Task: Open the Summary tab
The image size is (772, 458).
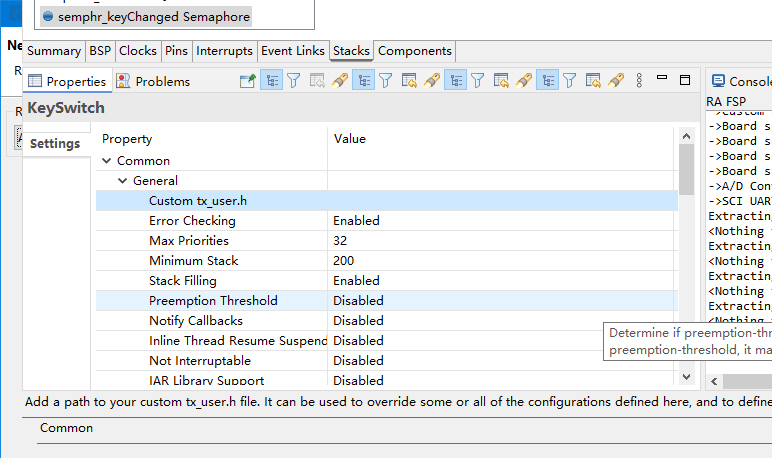Action: click(x=54, y=51)
